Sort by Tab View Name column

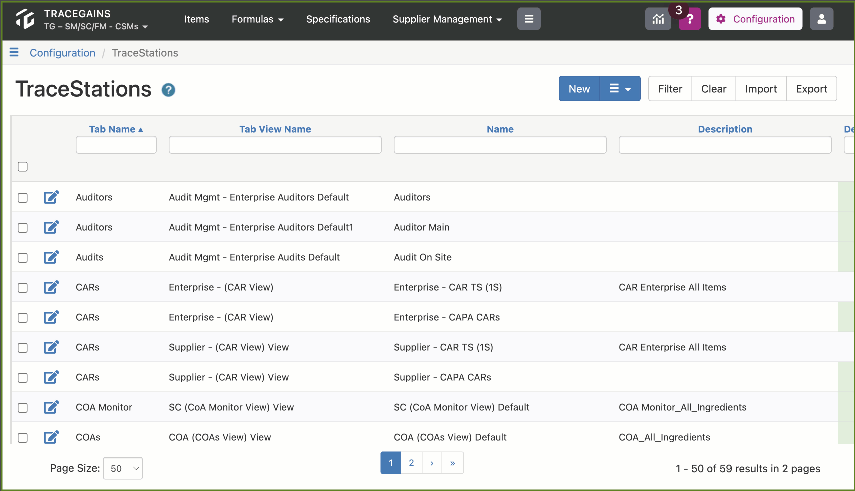275,129
